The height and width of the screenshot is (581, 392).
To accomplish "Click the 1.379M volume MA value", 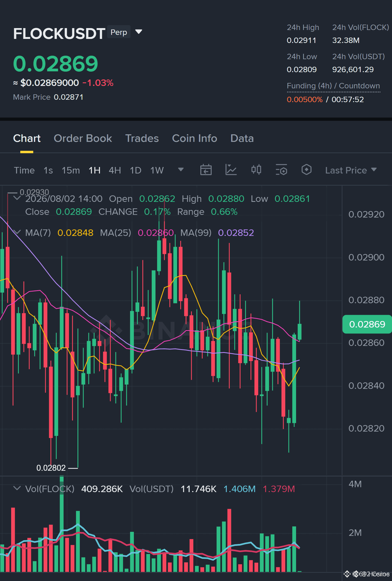I will (x=279, y=489).
